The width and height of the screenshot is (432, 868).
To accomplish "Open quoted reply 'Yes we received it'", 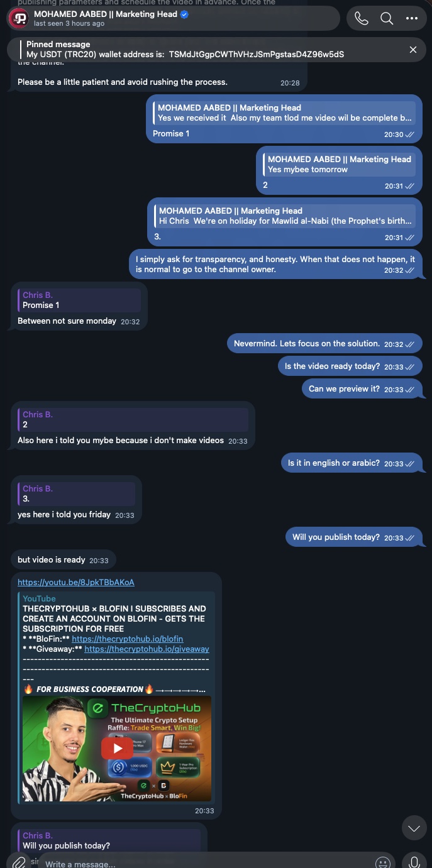I will (284, 113).
